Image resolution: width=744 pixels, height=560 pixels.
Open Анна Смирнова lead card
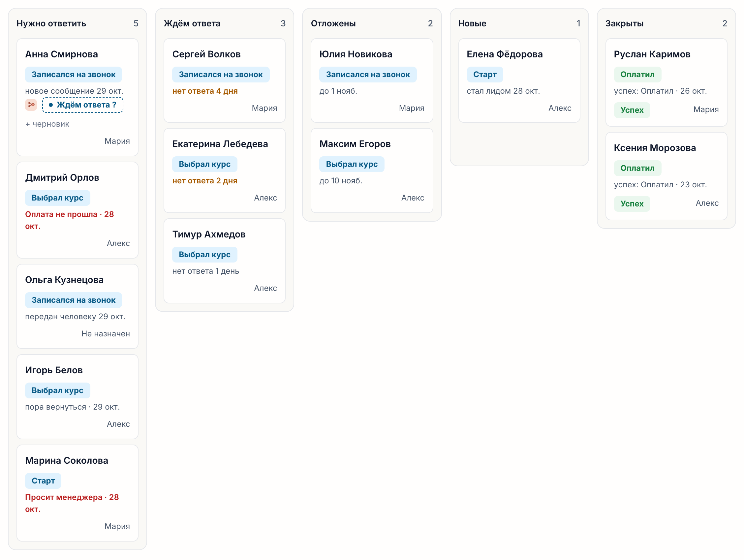(x=77, y=97)
